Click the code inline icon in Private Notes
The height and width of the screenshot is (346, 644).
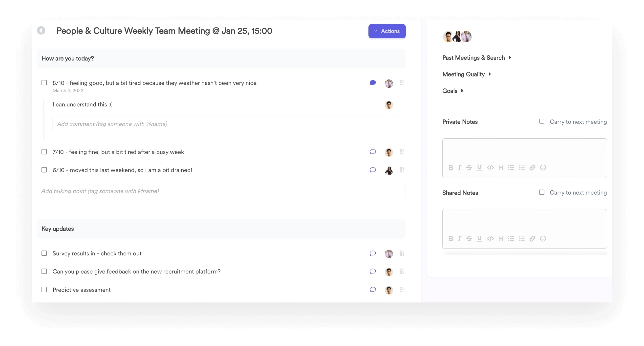click(490, 167)
